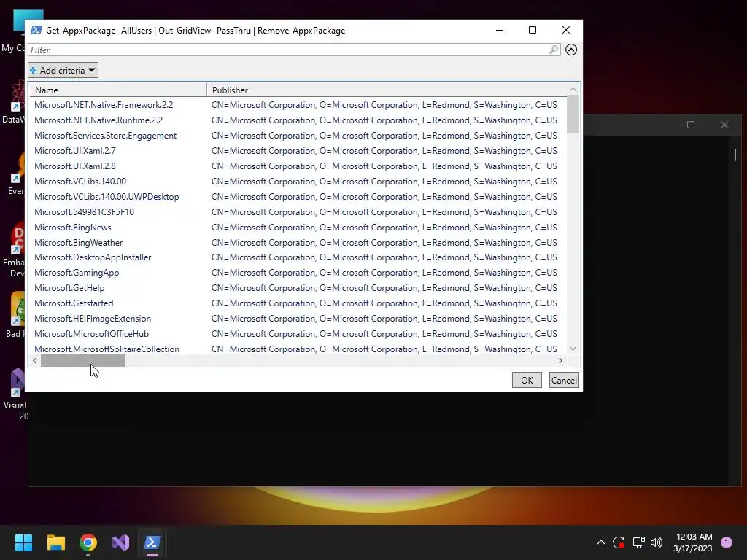Click the search magnifier icon in Filter box
747x560 pixels.
click(x=553, y=50)
